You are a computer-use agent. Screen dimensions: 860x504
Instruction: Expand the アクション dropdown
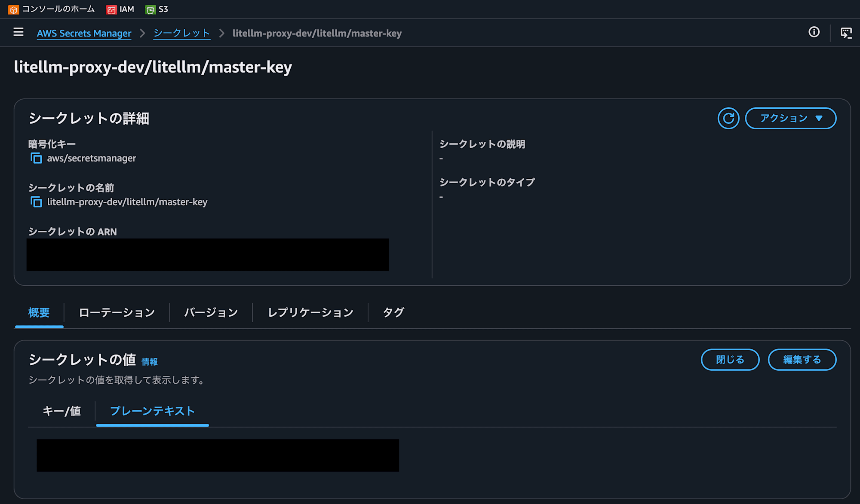(x=791, y=118)
